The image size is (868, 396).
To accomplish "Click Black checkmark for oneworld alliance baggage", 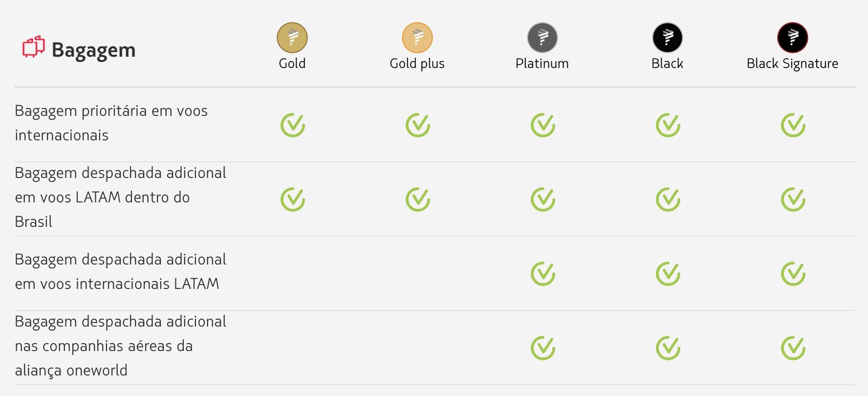I will click(x=668, y=348).
